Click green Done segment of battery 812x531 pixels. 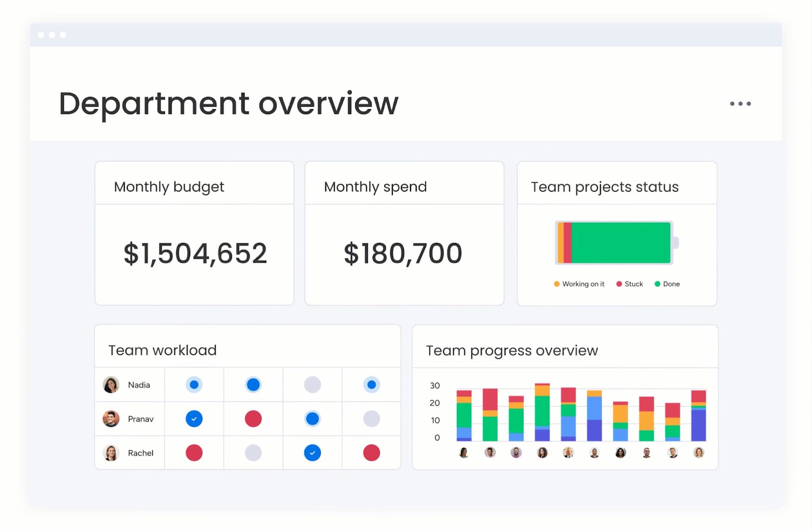621,243
